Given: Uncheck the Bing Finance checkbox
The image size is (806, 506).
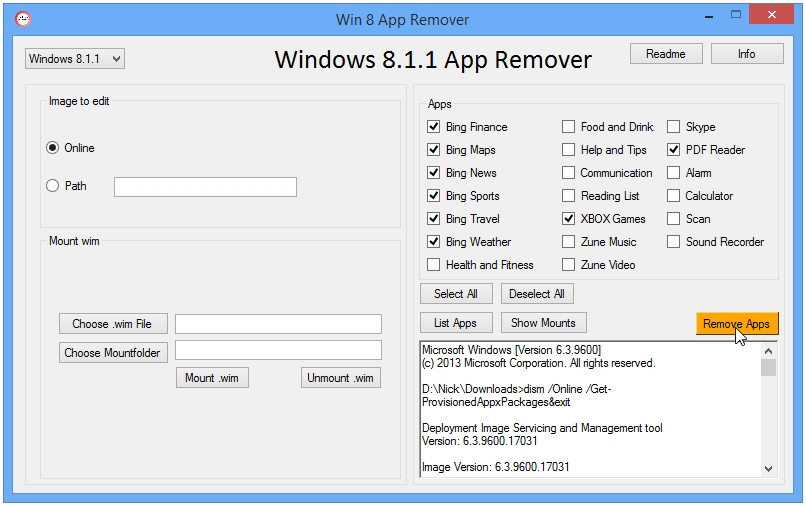Looking at the screenshot, I should [x=433, y=127].
